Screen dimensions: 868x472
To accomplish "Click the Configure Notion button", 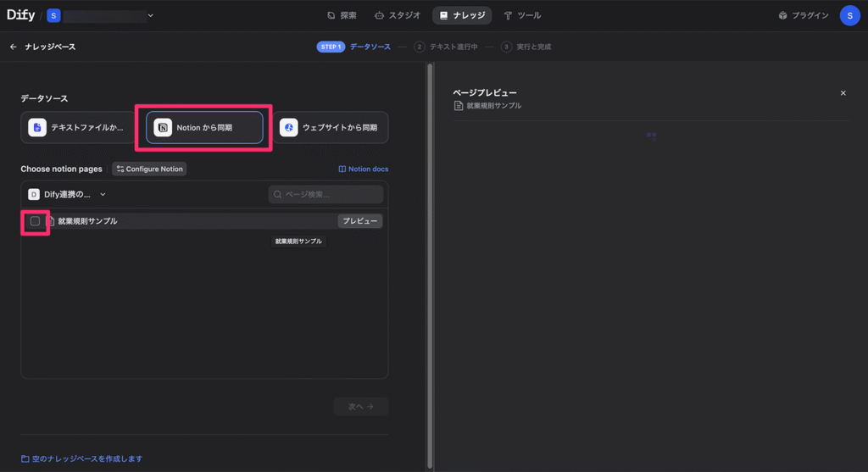I will [x=149, y=169].
